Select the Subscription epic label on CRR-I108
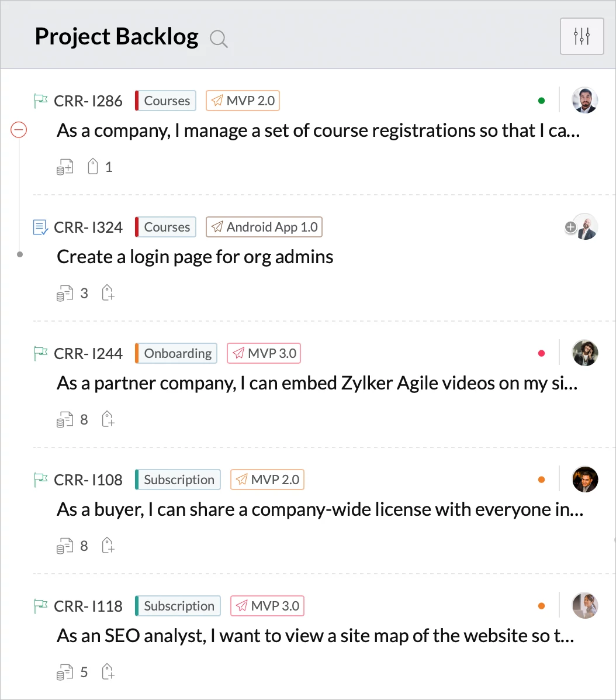Viewport: 616px width, 700px height. pyautogui.click(x=178, y=480)
